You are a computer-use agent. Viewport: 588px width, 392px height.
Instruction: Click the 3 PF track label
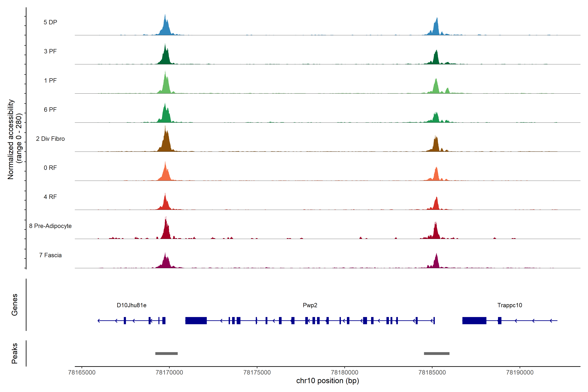pyautogui.click(x=50, y=51)
